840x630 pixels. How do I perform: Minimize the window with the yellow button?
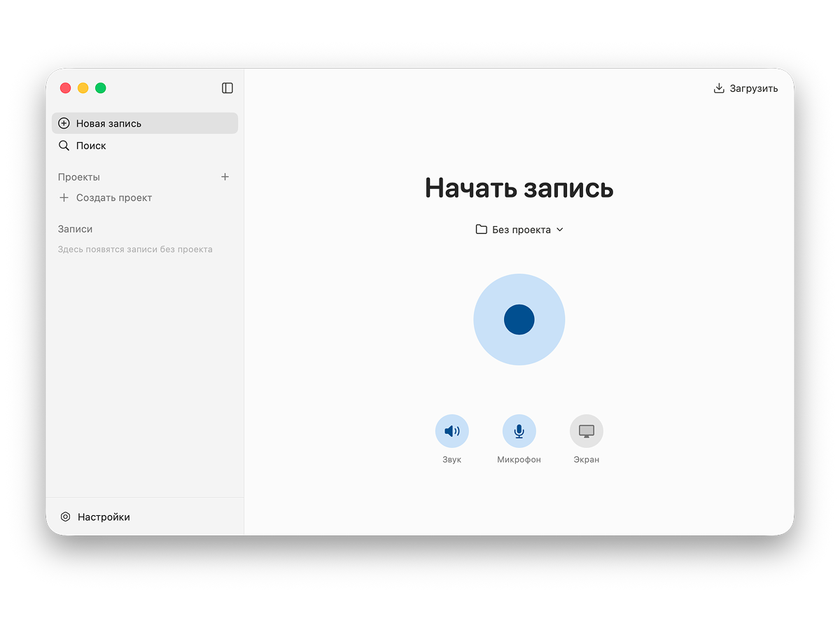(83, 88)
